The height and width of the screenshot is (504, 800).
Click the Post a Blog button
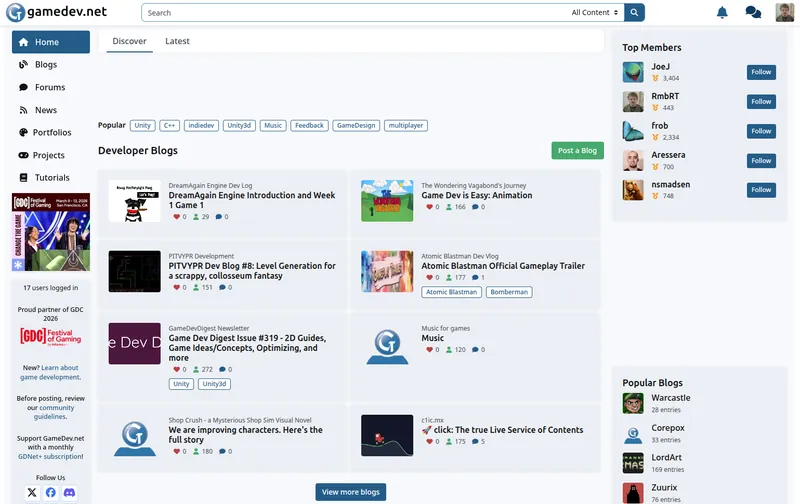pos(577,150)
